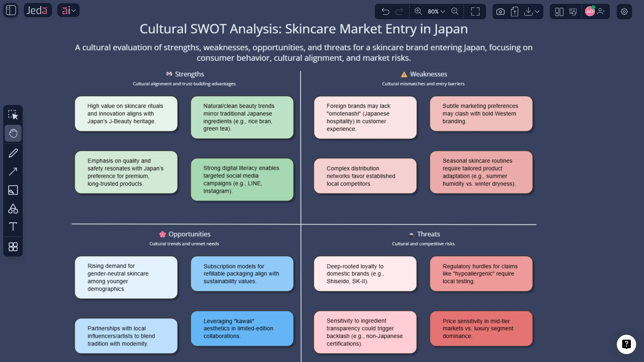Open the ai dropdown next to Jeda logo
The width and height of the screenshot is (644, 362).
coord(68,10)
